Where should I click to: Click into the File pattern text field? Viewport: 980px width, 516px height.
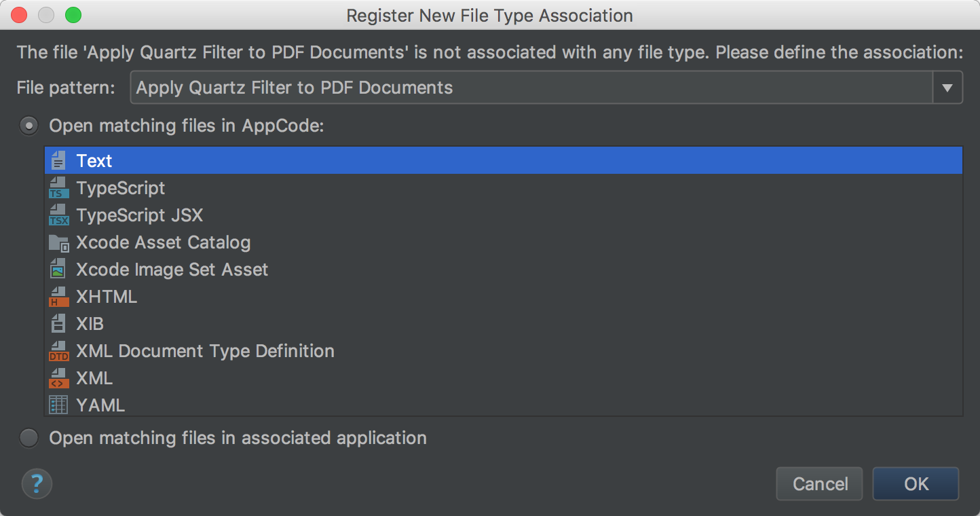531,88
